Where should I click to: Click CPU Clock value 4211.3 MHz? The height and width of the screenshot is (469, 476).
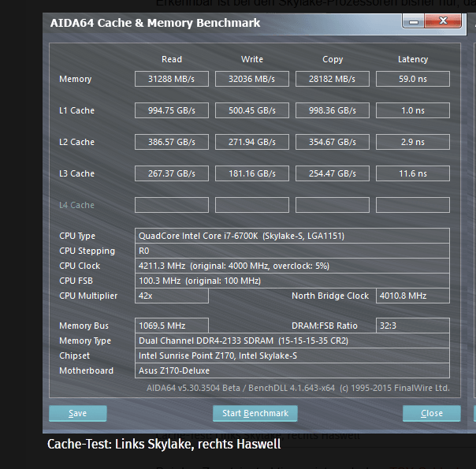pos(292,266)
